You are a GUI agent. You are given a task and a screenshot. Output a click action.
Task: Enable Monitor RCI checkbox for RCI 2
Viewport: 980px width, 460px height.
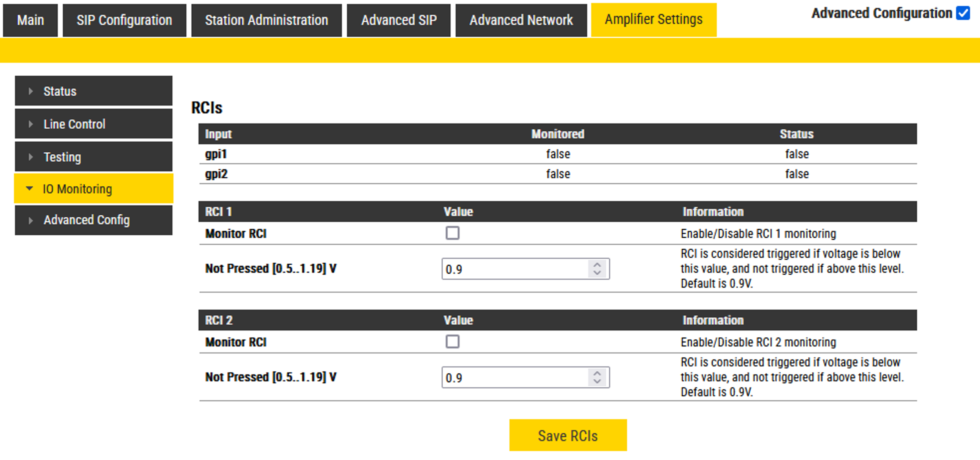pos(452,342)
